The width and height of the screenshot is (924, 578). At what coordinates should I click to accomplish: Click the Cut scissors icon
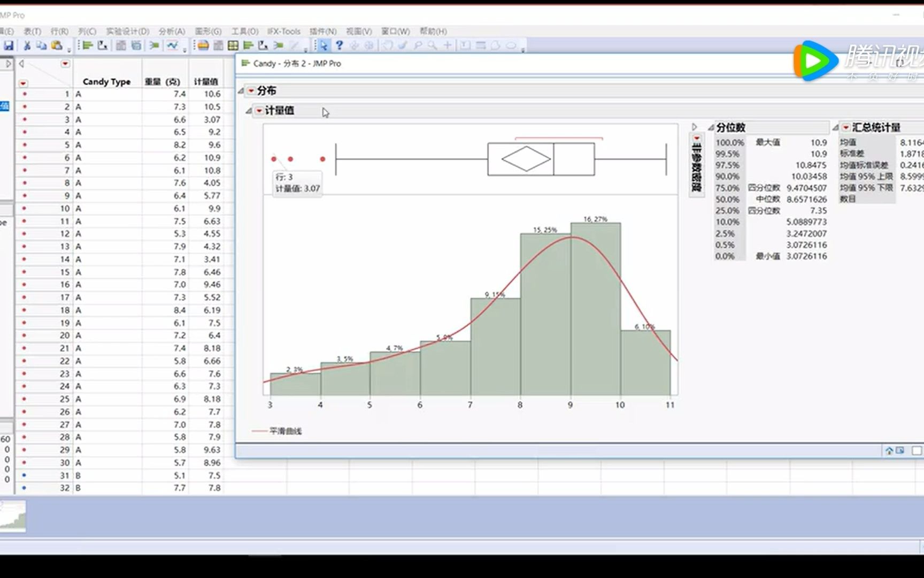tap(27, 46)
